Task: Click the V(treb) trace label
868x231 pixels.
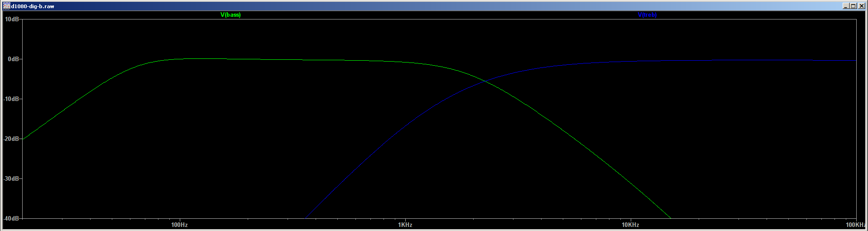Action: 647,15
